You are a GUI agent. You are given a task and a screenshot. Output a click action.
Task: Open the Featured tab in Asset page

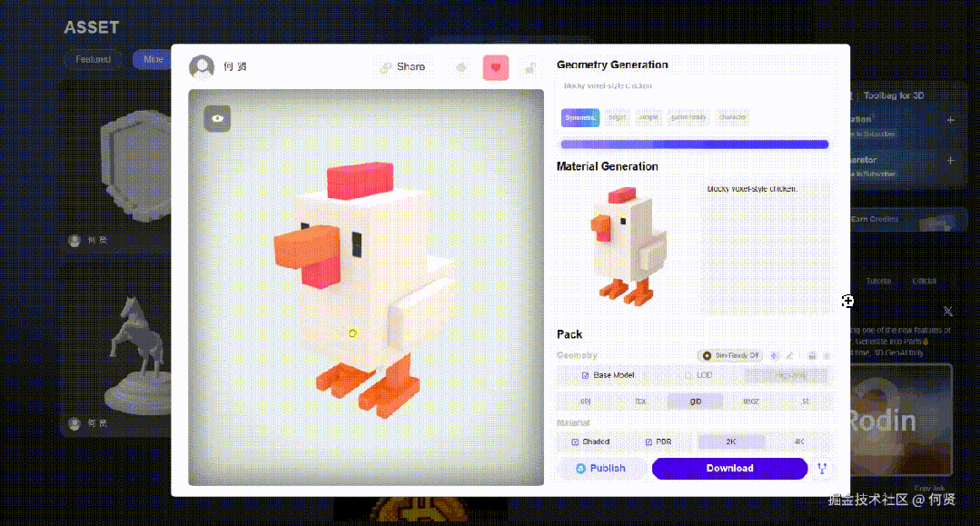click(x=94, y=59)
